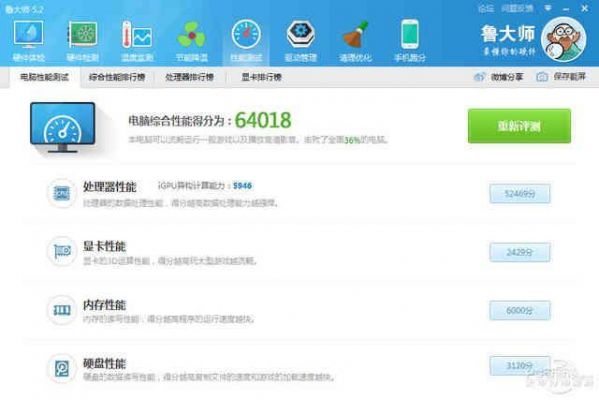
Task: Click the memory score 6000分 button
Action: (520, 310)
